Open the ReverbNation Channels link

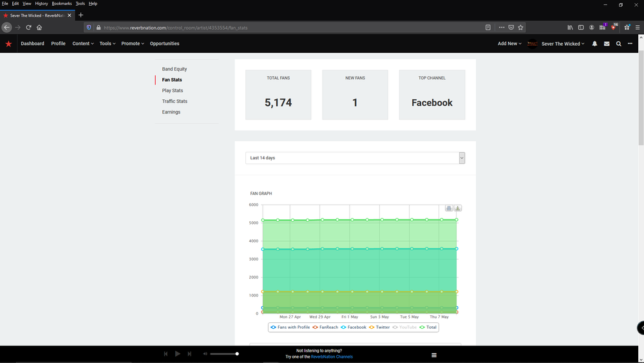(x=332, y=357)
